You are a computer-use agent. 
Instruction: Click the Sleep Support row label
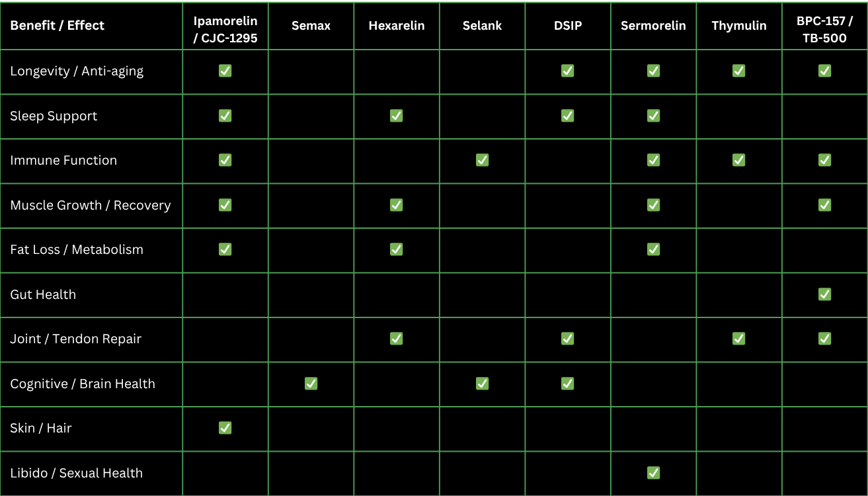click(54, 116)
